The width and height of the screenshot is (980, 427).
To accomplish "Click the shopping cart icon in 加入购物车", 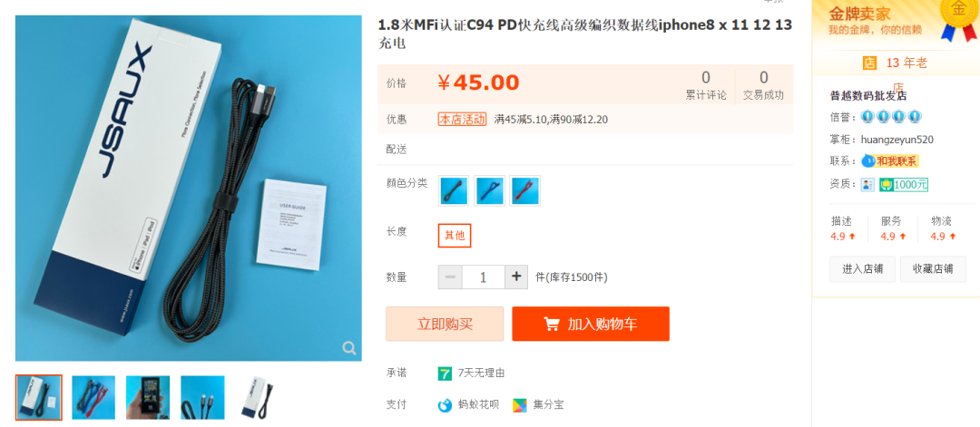I will (552, 324).
